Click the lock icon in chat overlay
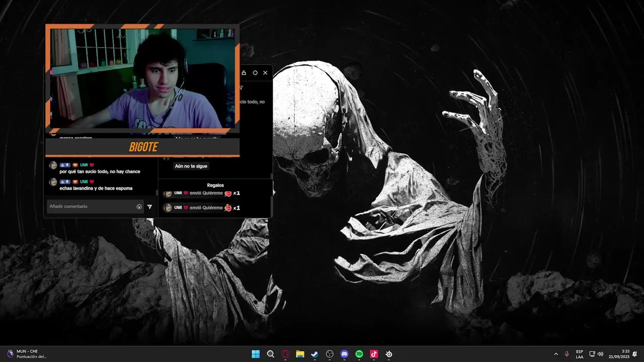Viewport: 644px width, 362px height. pyautogui.click(x=244, y=73)
